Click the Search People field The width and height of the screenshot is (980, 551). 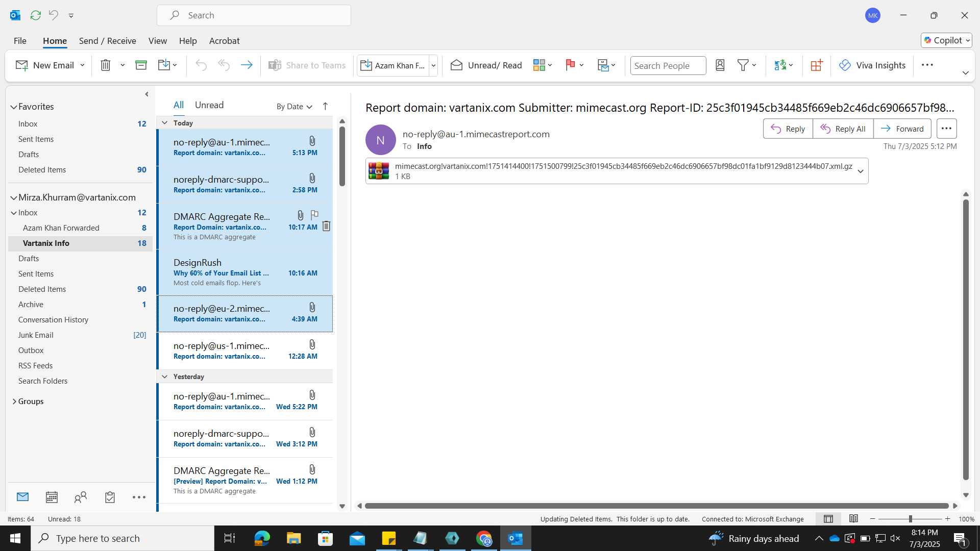pyautogui.click(x=668, y=65)
